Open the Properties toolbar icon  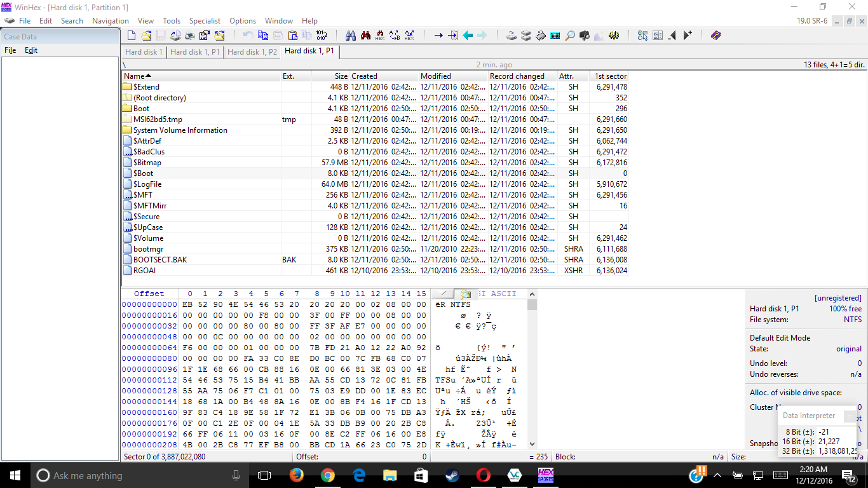(205, 36)
